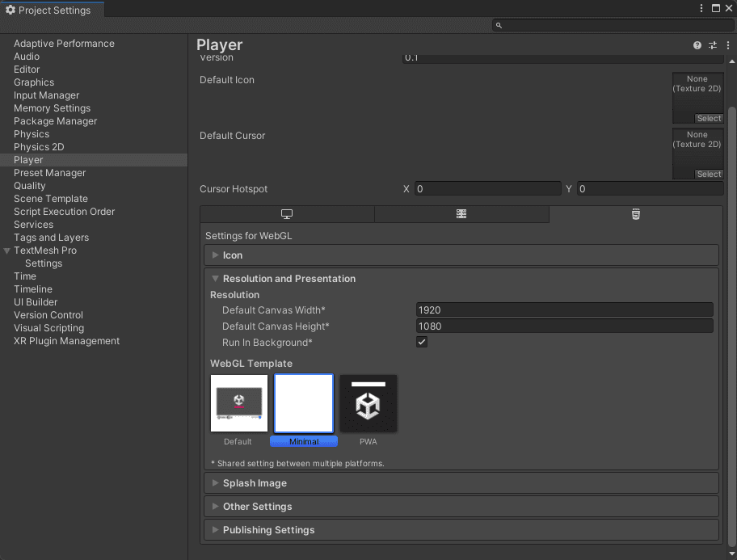Expand the Other Settings section
The height and width of the screenshot is (560, 737).
click(461, 507)
